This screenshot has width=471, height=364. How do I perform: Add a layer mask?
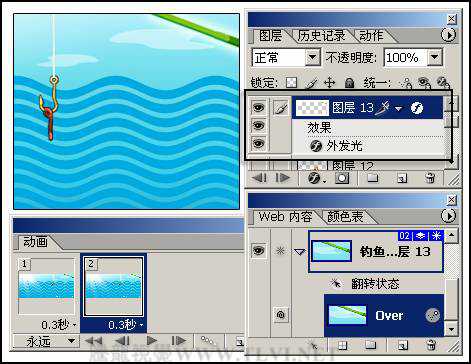click(342, 178)
